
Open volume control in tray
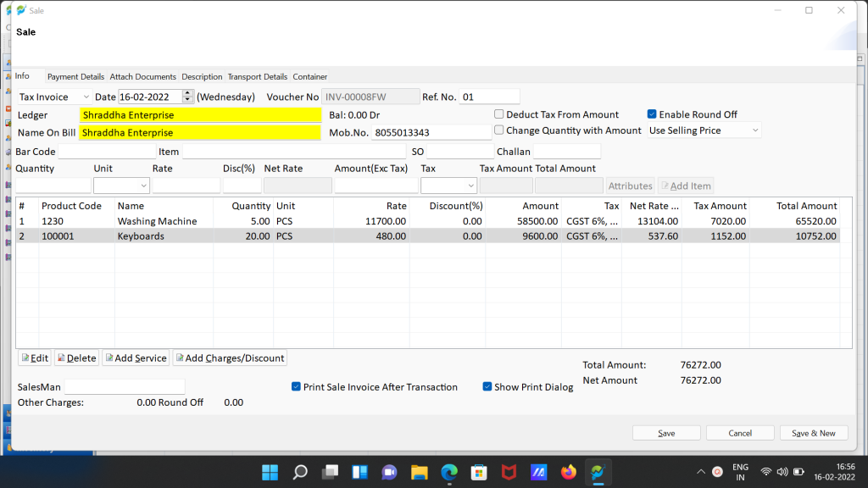pos(782,472)
